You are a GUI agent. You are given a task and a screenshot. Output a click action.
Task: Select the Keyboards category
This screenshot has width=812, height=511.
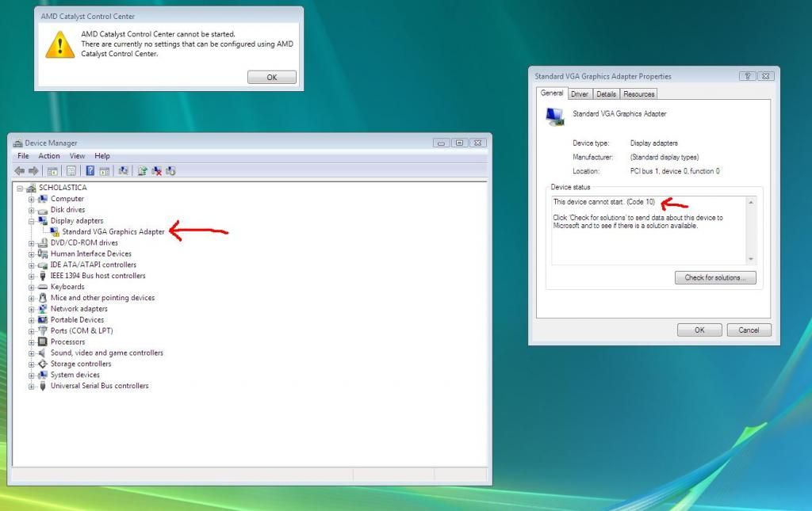(67, 287)
